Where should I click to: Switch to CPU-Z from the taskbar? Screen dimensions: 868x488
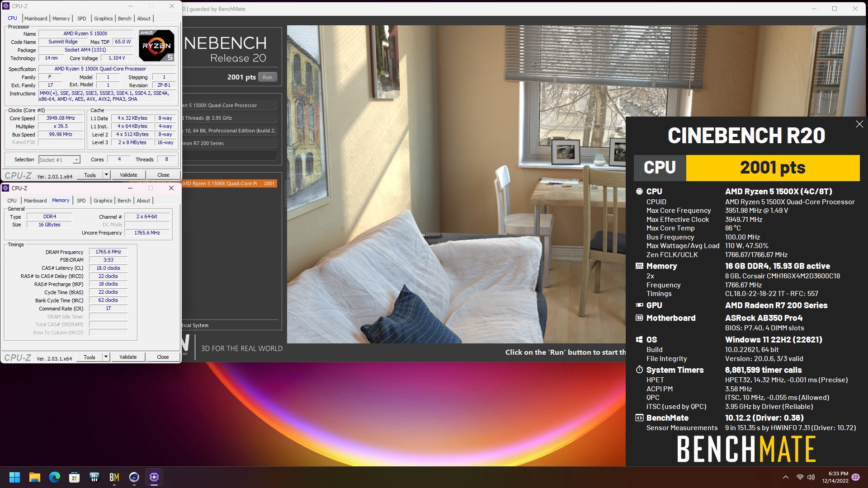154,477
